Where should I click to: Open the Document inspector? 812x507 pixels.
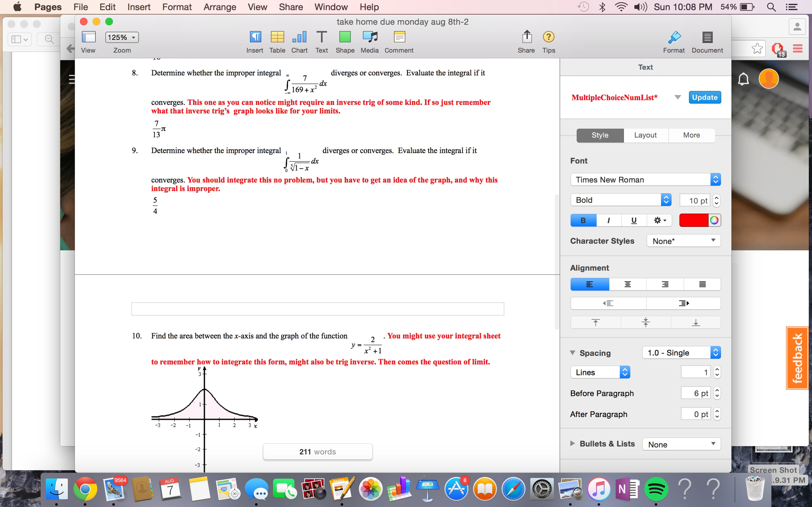tap(707, 38)
